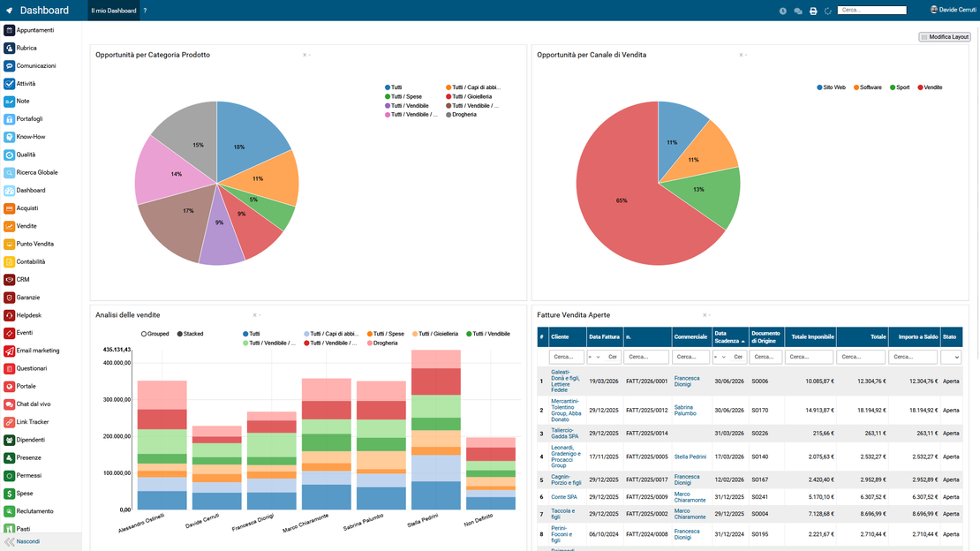Select the Stacked chart mode
This screenshot has width=980, height=551.
190,334
